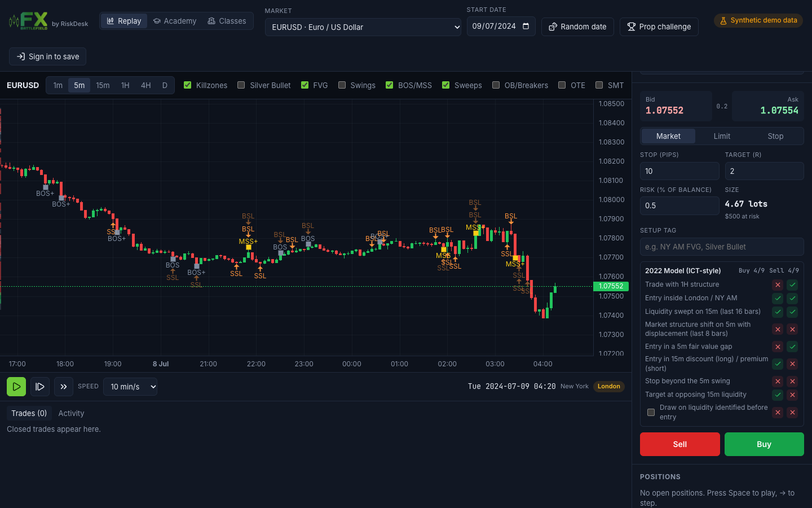Toggle Sell mark for Draw on liquidity row
Image resolution: width=812 pixels, height=508 pixels.
[792, 412]
